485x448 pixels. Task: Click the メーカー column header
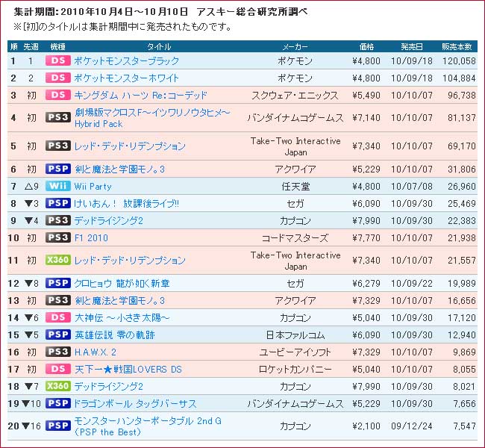click(295, 47)
